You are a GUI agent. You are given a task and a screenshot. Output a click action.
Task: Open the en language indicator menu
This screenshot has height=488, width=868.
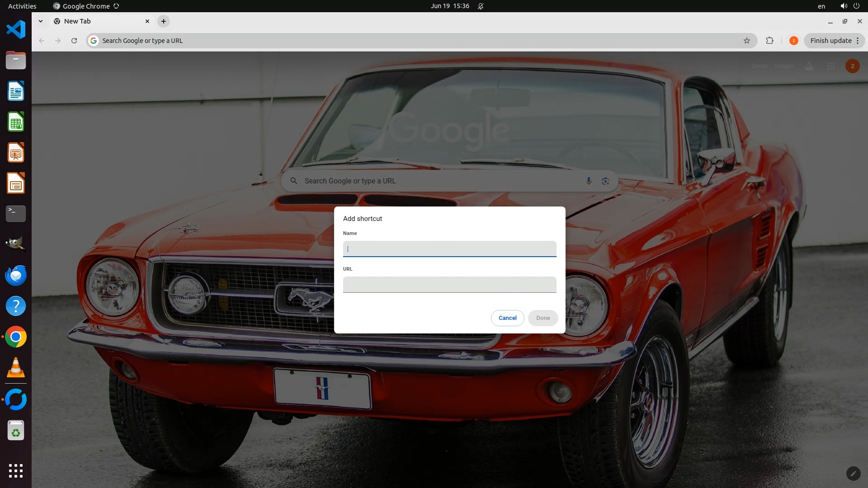point(821,6)
